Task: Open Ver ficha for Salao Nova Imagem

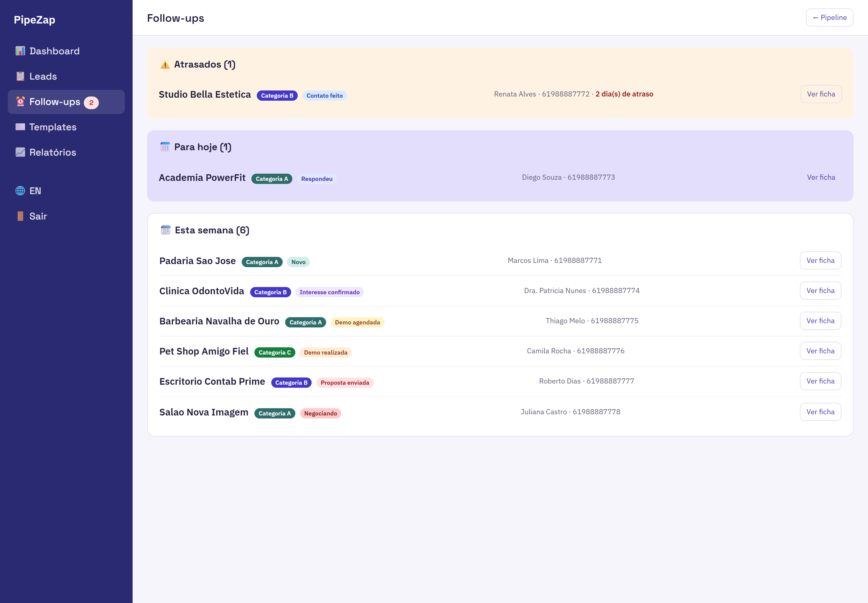Action: (x=820, y=412)
